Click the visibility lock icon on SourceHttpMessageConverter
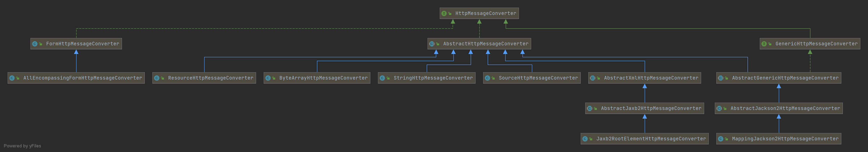Image resolution: width=868 pixels, height=152 pixels. coord(493,78)
